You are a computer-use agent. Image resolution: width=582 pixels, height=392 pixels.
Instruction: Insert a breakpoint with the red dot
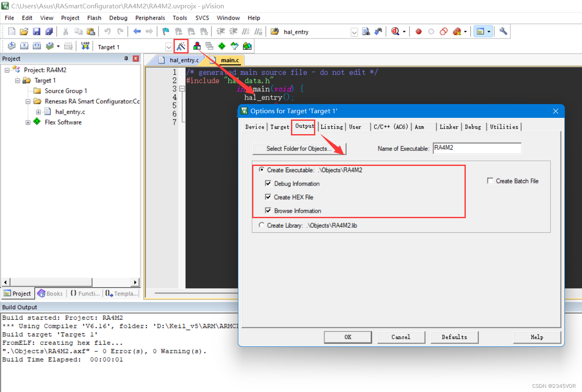point(419,31)
